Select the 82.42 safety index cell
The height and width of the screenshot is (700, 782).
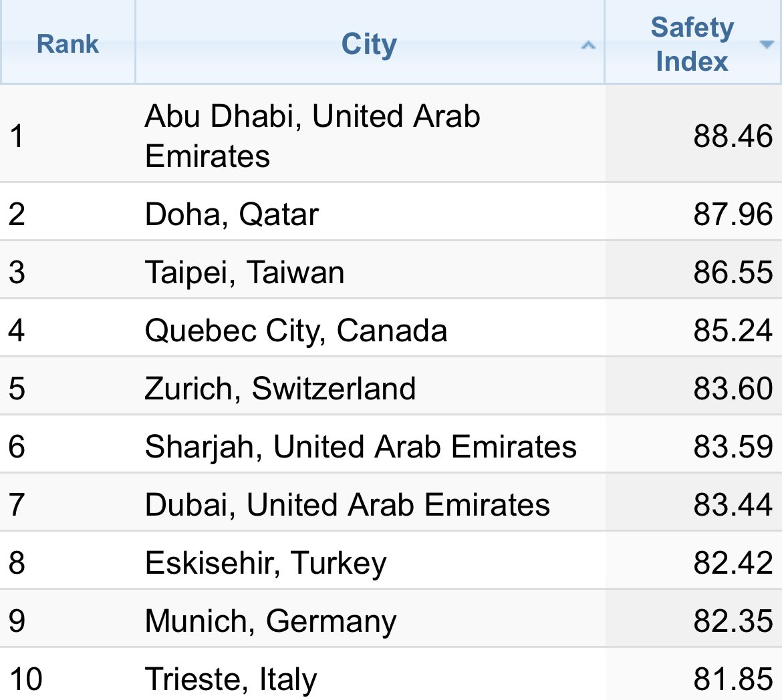click(x=733, y=563)
